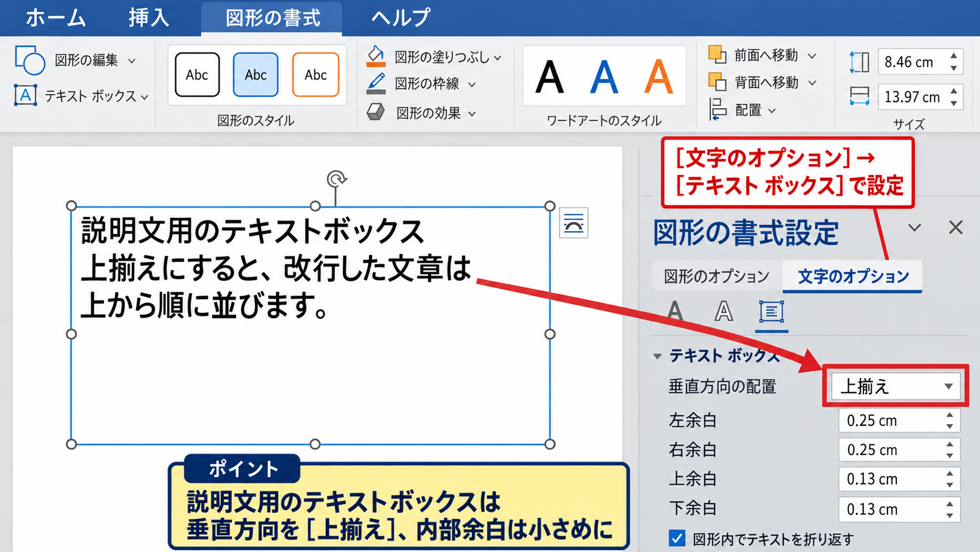
Task: Open the layout options icon beside text box
Action: point(574,223)
